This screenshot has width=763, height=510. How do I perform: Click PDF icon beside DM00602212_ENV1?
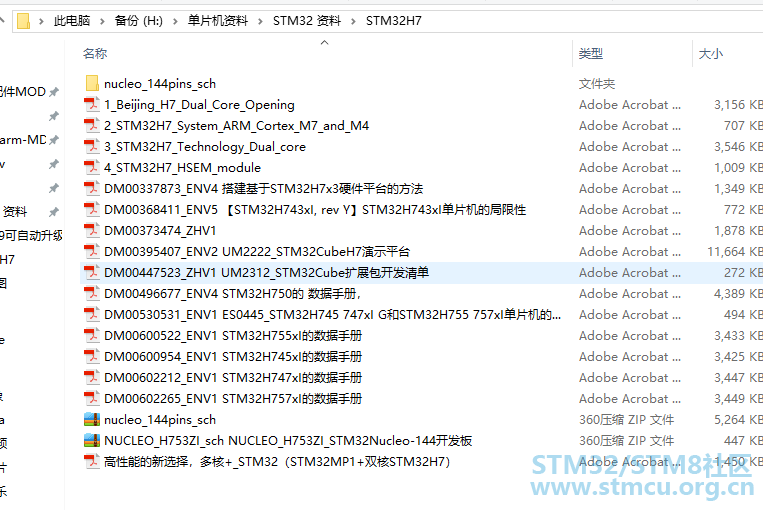tap(91, 377)
